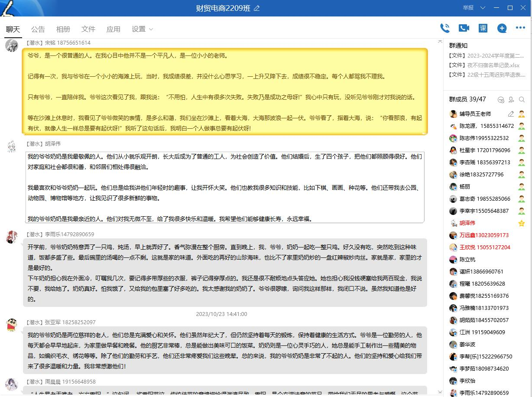Open the 相册 tab
The width and height of the screenshot is (532, 397).
tap(63, 29)
